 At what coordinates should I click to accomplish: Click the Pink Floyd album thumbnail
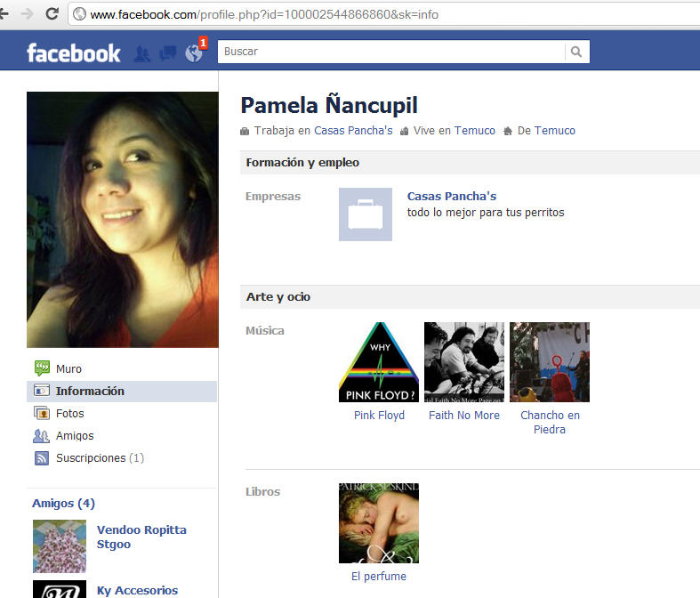pyautogui.click(x=379, y=362)
